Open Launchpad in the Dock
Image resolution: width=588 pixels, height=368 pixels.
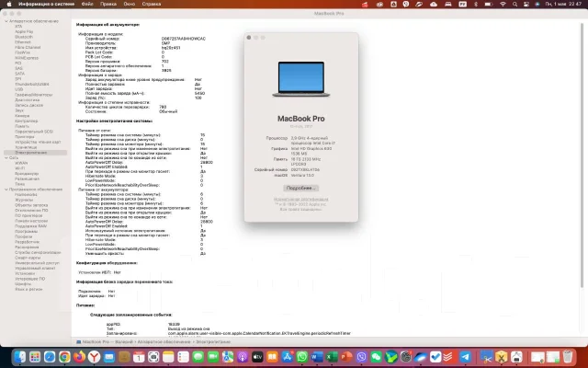click(35, 356)
